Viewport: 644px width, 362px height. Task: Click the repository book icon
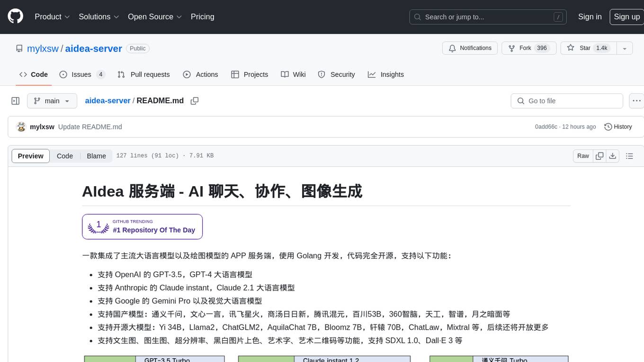click(x=19, y=48)
